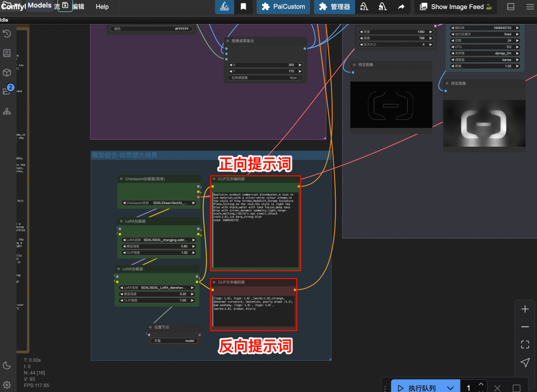Fit the canvas view to screen
This screenshot has width=537, height=392.
click(x=525, y=344)
